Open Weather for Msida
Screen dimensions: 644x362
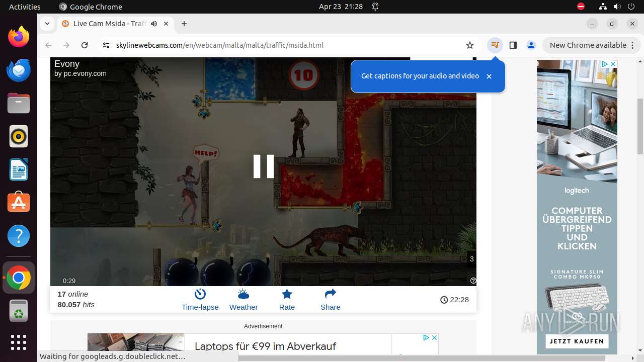tap(244, 300)
